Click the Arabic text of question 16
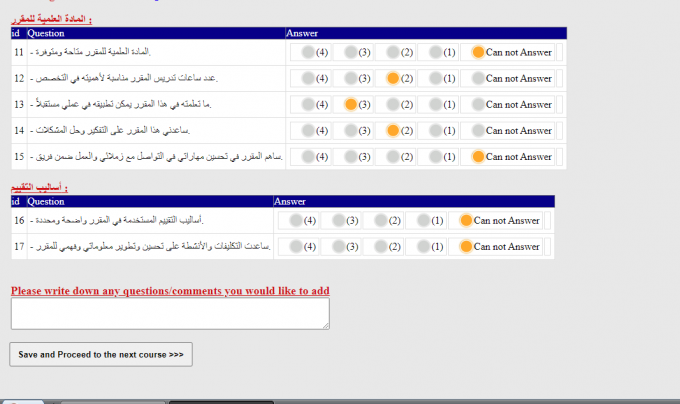The height and width of the screenshot is (404, 680). (117, 220)
